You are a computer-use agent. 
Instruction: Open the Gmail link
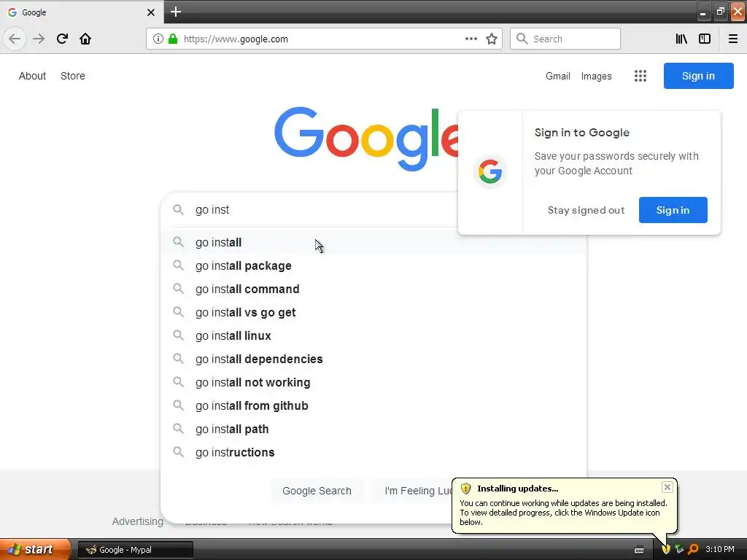click(x=558, y=76)
